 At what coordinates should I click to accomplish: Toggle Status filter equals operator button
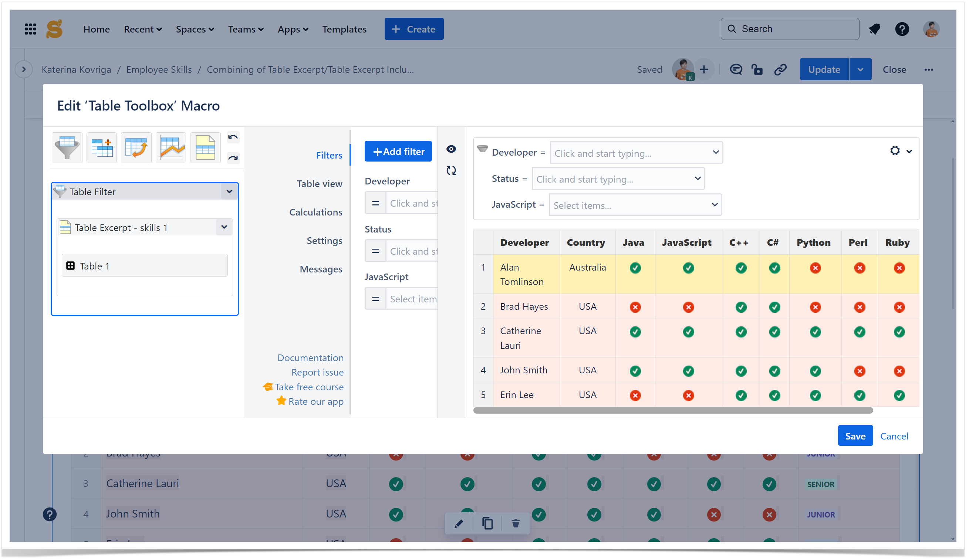click(x=375, y=251)
